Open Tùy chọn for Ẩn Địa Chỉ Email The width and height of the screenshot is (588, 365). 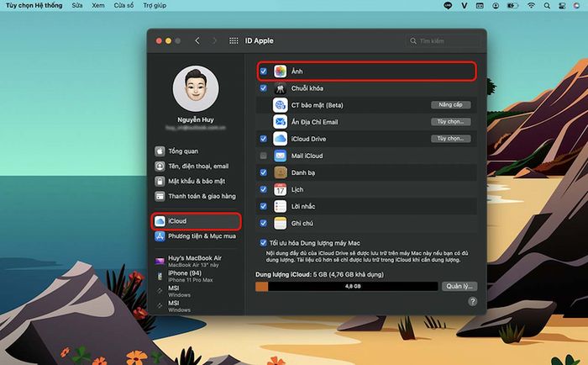coord(451,122)
